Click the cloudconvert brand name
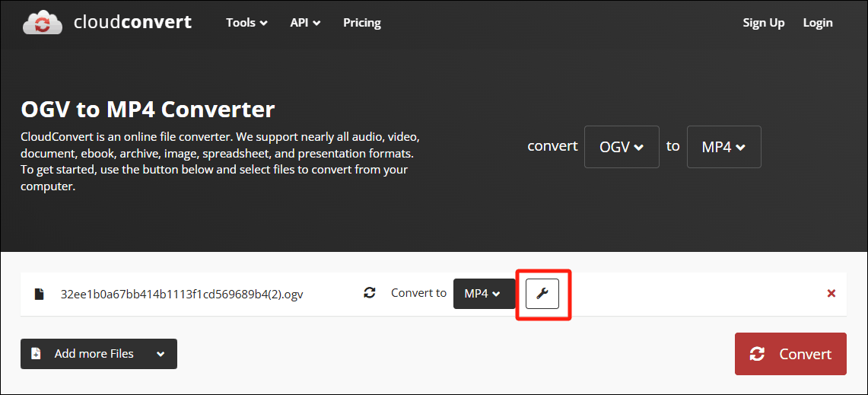 tap(132, 22)
